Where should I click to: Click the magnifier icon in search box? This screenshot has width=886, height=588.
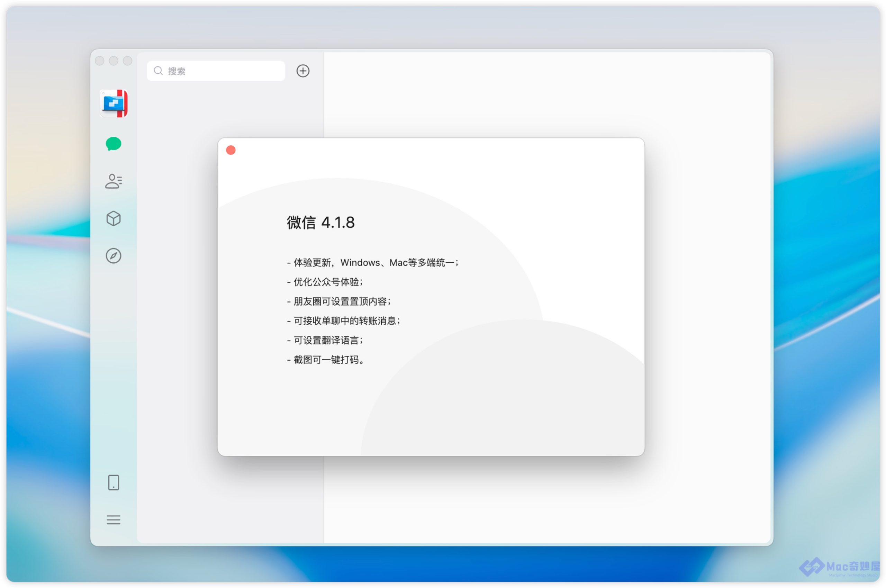point(158,71)
